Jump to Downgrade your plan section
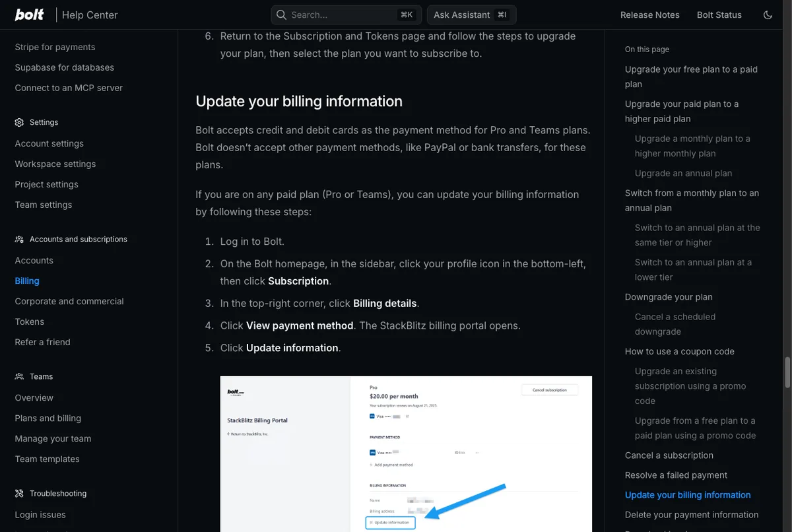This screenshot has height=532, width=792. [669, 297]
